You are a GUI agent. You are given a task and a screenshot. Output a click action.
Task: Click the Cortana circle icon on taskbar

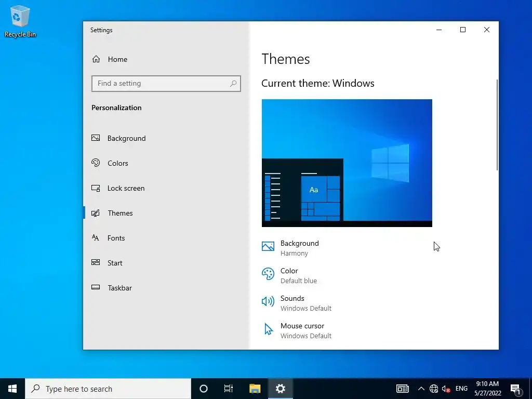pos(204,389)
